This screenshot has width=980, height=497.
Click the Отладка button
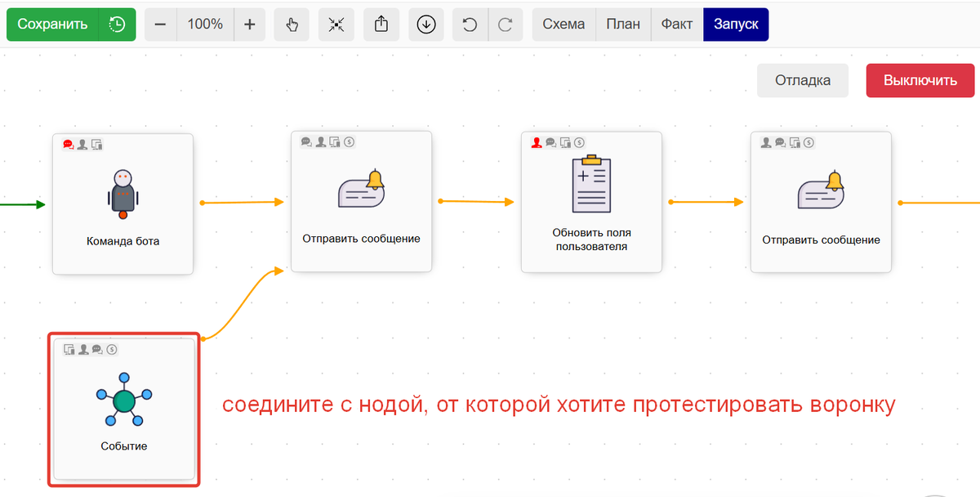point(803,80)
